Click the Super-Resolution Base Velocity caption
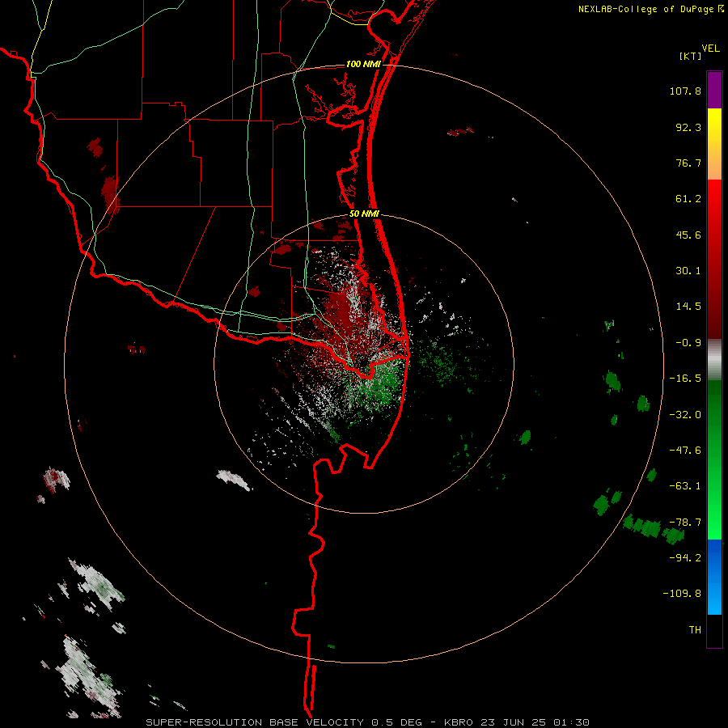Viewport: 728px width, 728px height. (368, 722)
